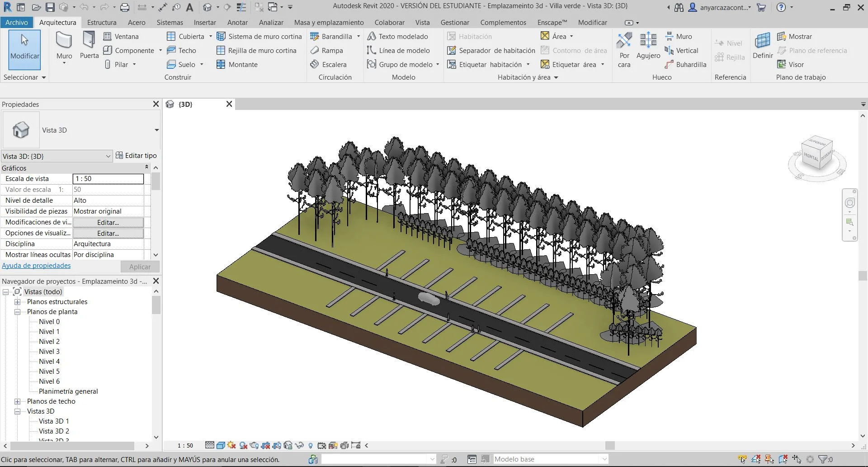Click the Texto modelado tool
The width and height of the screenshot is (868, 467).
[x=398, y=37]
